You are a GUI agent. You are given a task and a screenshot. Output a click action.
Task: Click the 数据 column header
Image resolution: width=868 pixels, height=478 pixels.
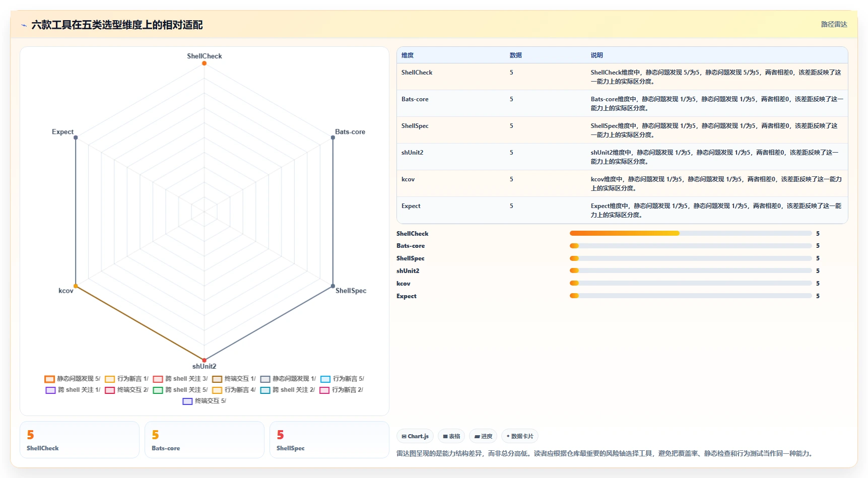coord(515,55)
